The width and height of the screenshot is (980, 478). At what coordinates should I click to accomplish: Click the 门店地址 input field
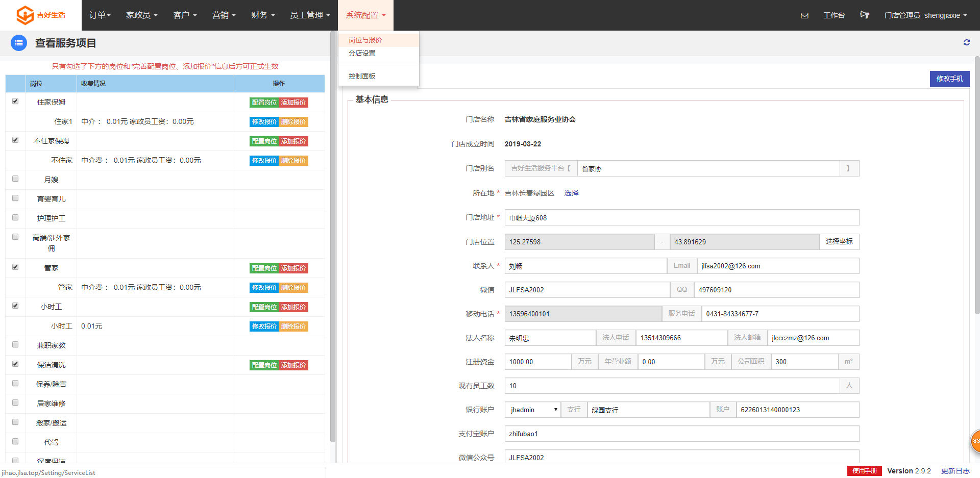point(682,217)
